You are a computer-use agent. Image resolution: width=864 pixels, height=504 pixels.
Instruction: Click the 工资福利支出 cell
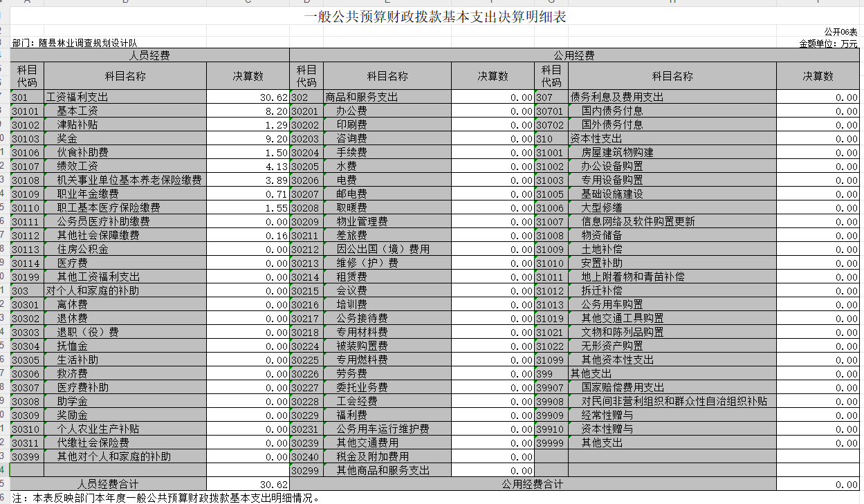(x=125, y=97)
